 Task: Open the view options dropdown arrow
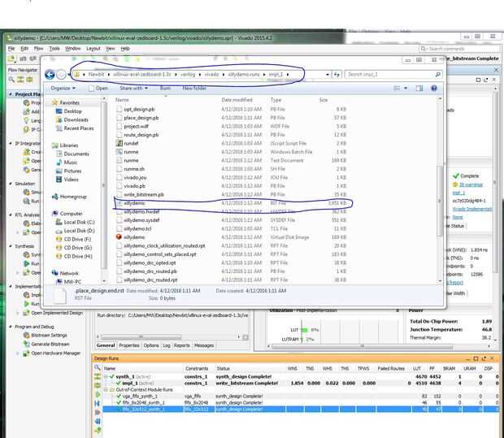pos(406,88)
